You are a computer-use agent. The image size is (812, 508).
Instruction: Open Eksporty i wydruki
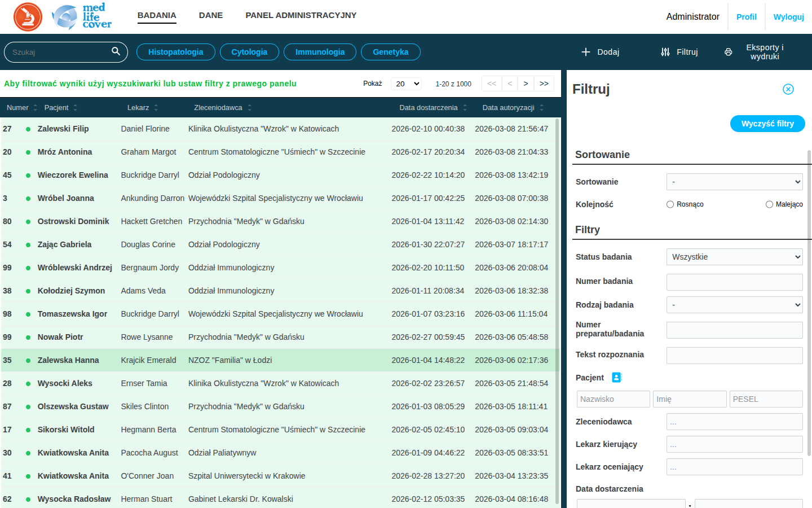[x=756, y=52]
